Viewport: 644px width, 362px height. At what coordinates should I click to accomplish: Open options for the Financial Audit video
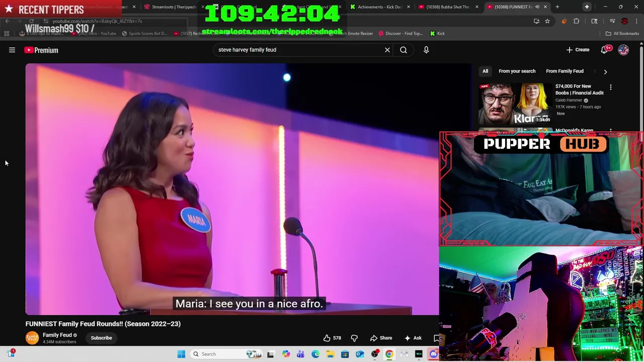[x=611, y=87]
